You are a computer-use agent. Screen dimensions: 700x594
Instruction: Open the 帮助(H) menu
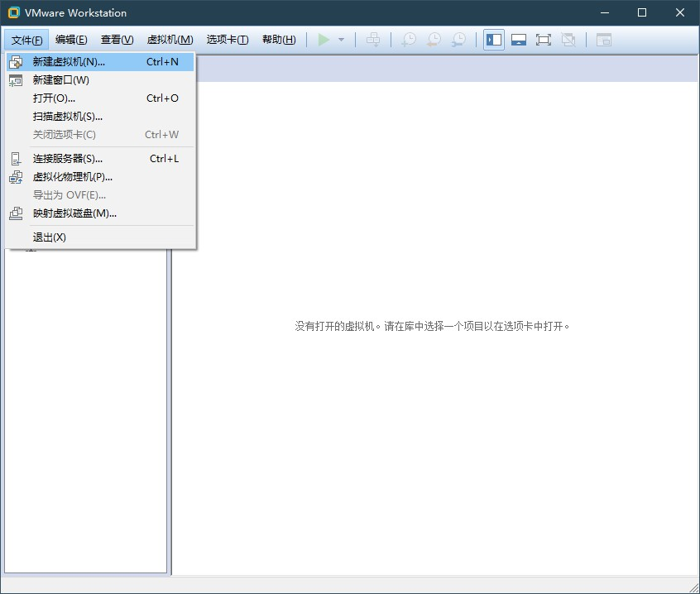tap(279, 41)
